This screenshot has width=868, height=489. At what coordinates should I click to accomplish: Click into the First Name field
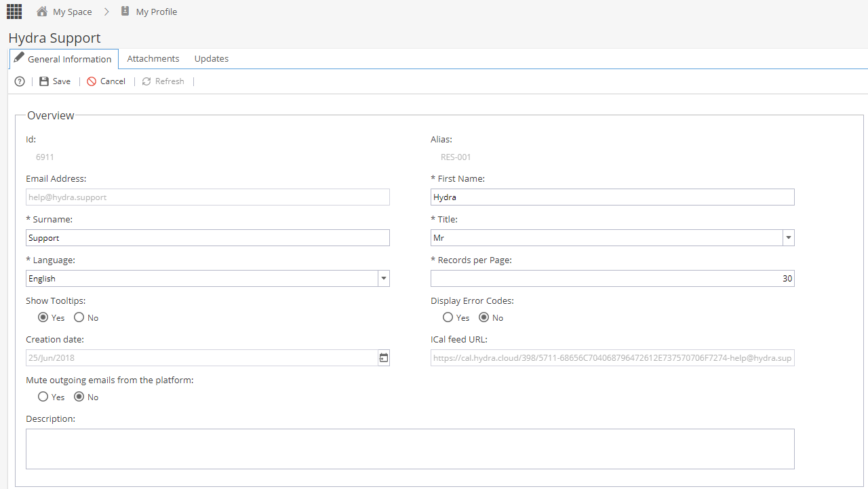pyautogui.click(x=612, y=197)
